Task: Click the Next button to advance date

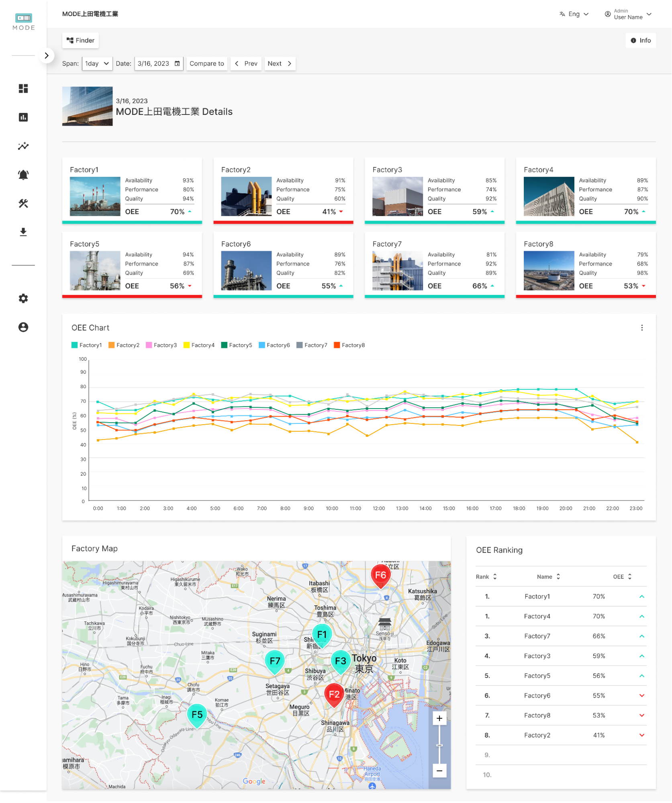Action: coord(280,63)
